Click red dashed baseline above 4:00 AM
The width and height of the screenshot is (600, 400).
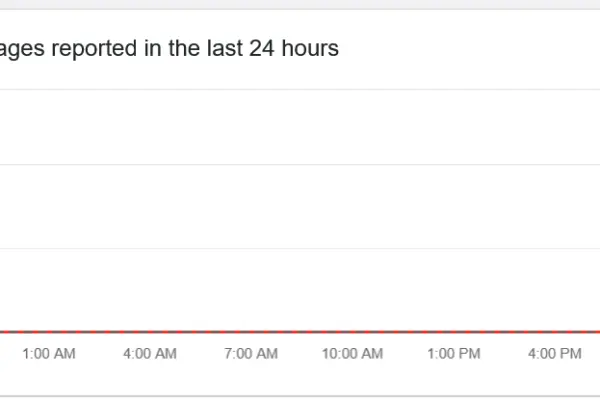click(x=150, y=331)
